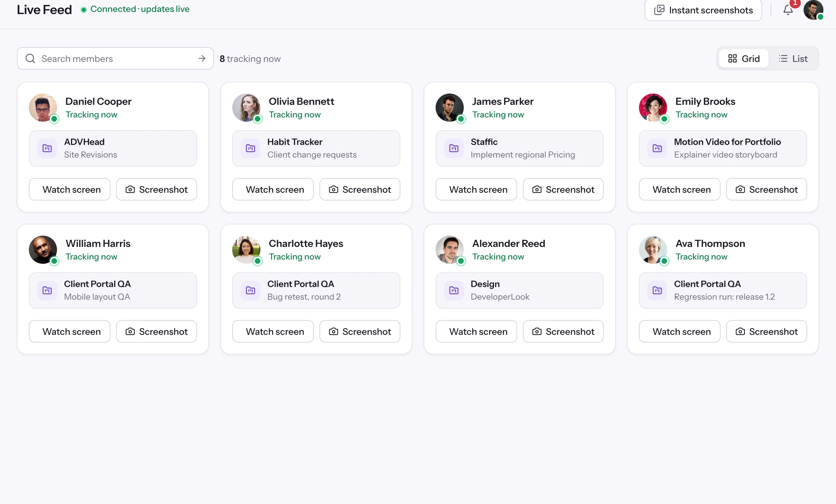836x504 pixels.
Task: Watch William Harris's screen
Action: click(70, 331)
